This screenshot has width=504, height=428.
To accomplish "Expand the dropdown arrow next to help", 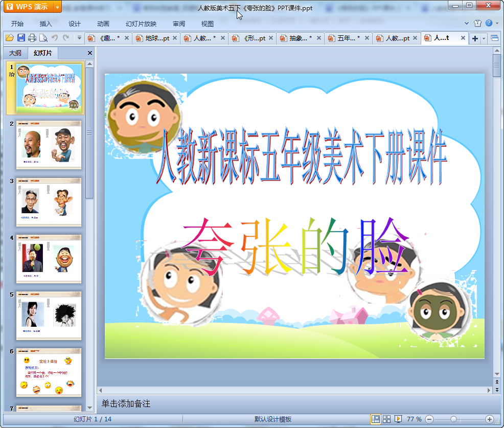I will [x=497, y=23].
